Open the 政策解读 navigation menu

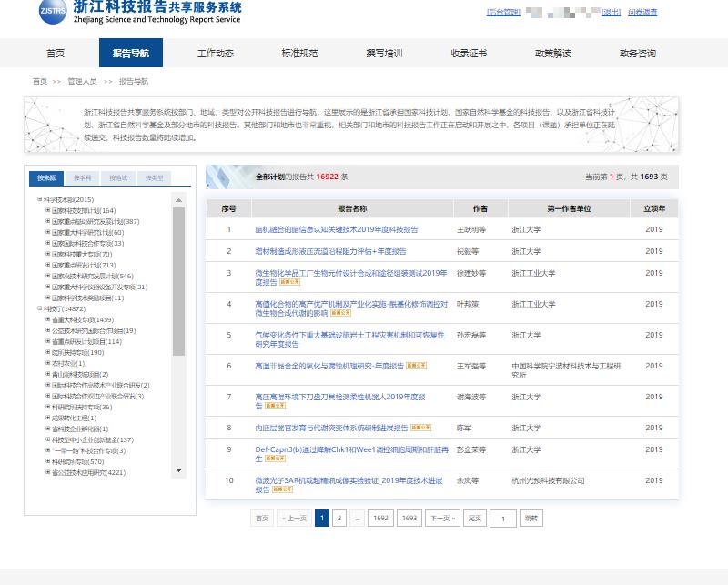[x=552, y=54]
